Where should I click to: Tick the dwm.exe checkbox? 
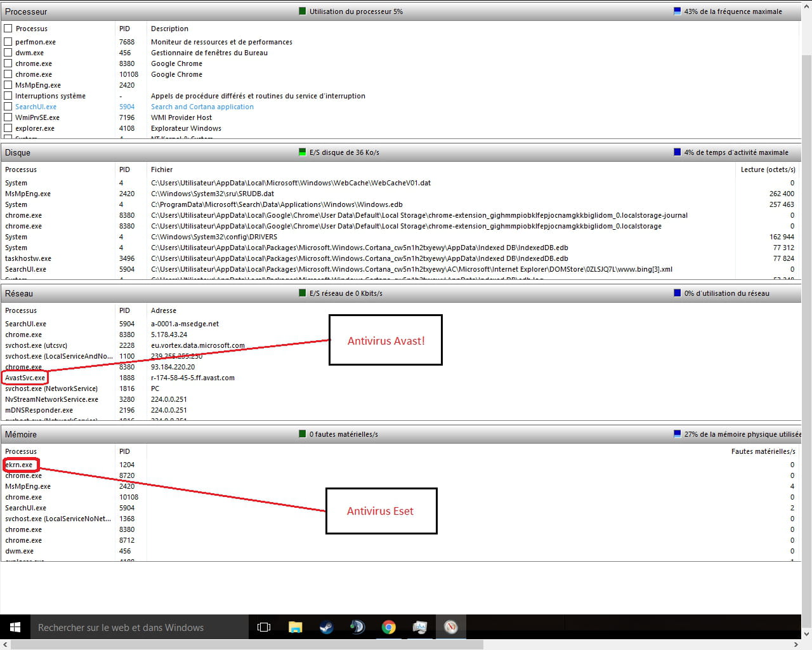8,53
